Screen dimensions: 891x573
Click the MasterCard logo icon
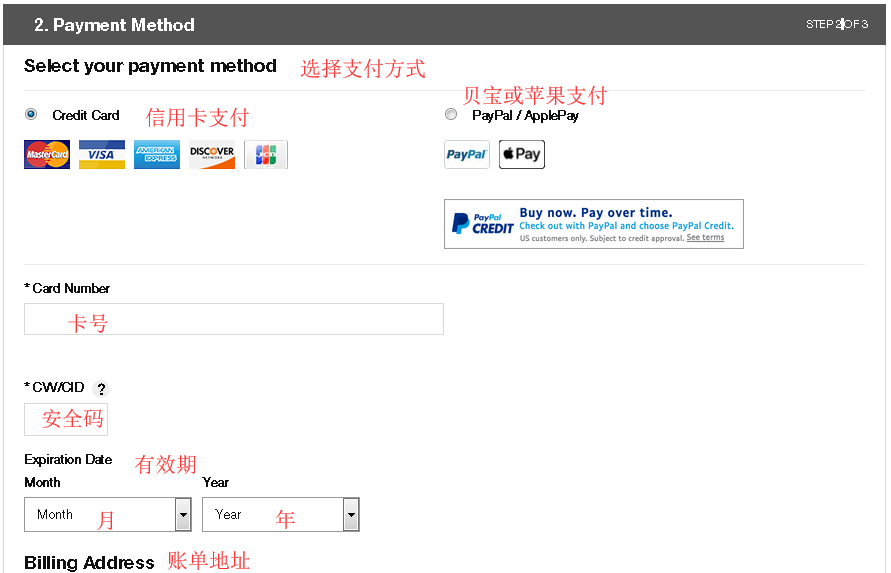tap(47, 155)
